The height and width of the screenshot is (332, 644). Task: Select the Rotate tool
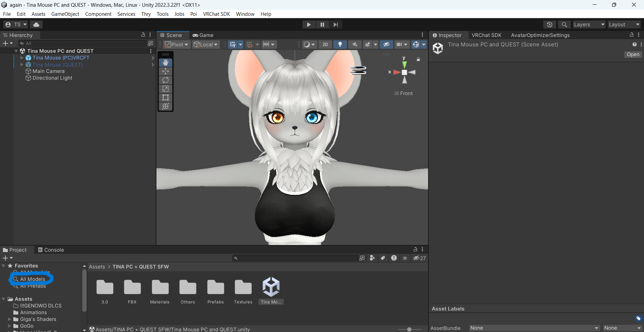point(166,80)
